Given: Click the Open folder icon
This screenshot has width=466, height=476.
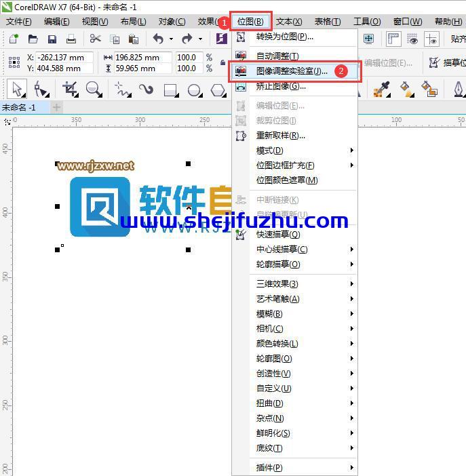Looking at the screenshot, I should pyautogui.click(x=33, y=39).
